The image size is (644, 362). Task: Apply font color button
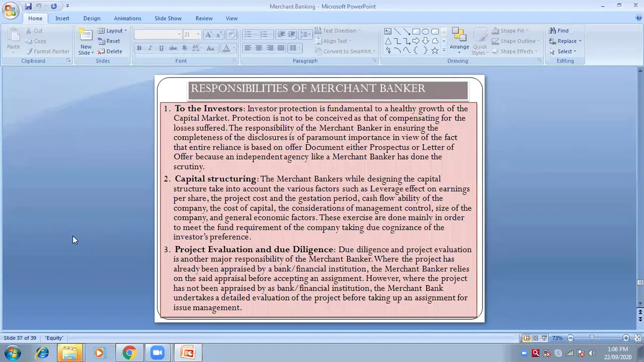point(226,48)
